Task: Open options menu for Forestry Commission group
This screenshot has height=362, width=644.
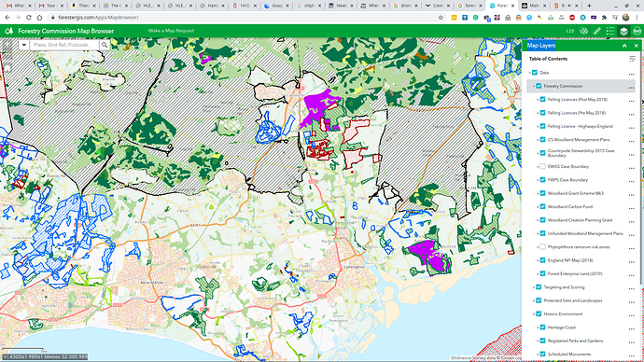Action: [631, 87]
